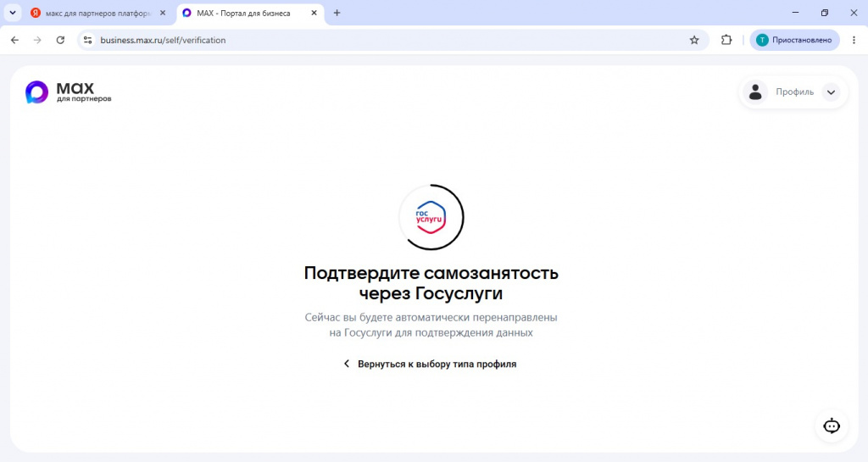
Task: Click the Профиль label
Action: pos(794,92)
